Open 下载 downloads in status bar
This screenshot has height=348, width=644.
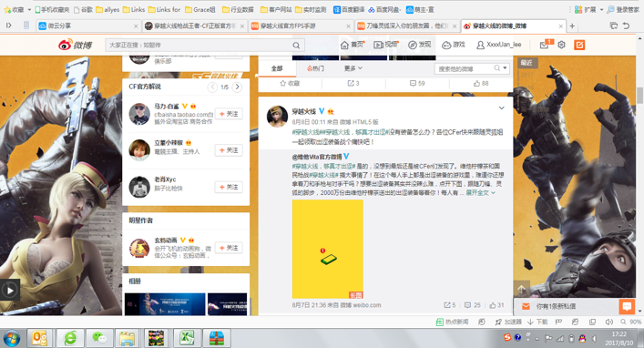[x=537, y=322]
